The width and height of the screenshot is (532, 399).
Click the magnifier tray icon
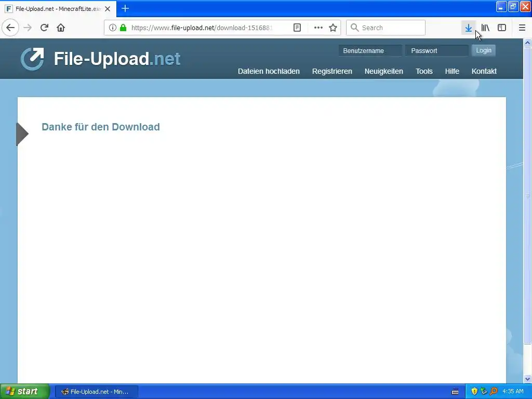tap(494, 391)
